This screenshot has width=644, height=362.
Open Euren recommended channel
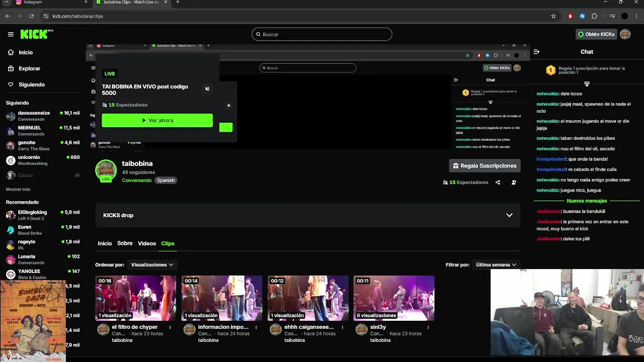coord(43,230)
